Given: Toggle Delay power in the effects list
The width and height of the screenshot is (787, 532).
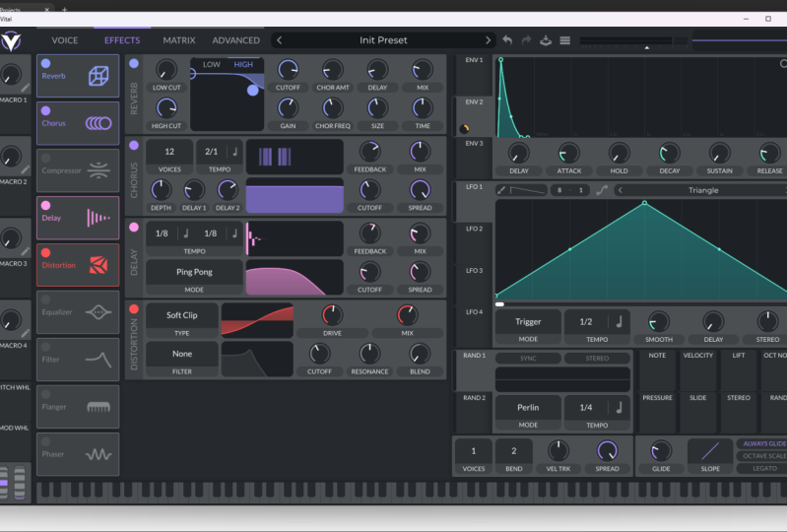Looking at the screenshot, I should [45, 205].
